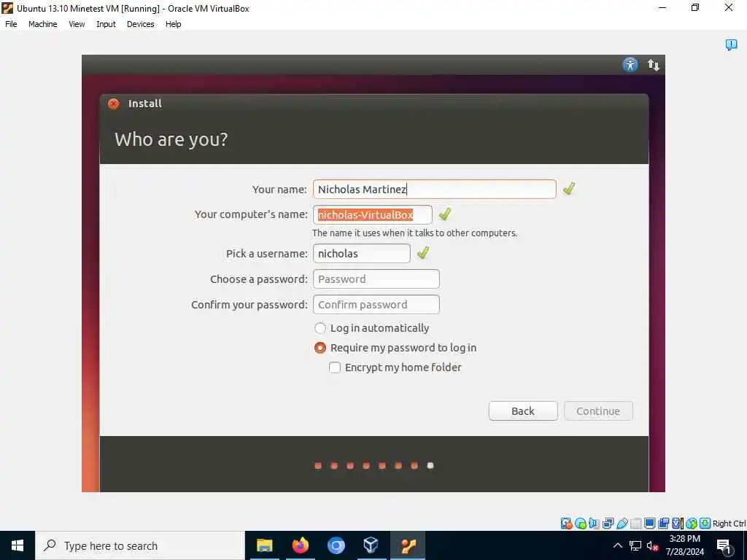Image resolution: width=747 pixels, height=560 pixels.
Task: Select the running VM icon in the taskbar
Action: point(408,545)
